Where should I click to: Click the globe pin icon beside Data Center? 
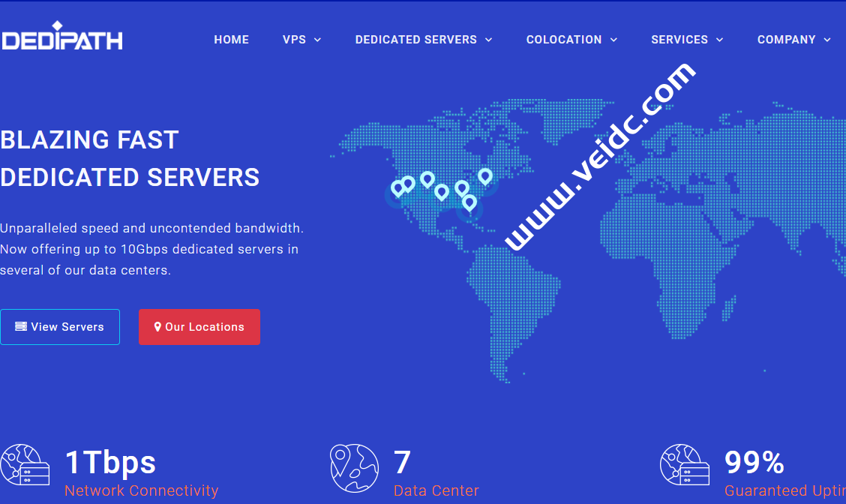(x=354, y=467)
